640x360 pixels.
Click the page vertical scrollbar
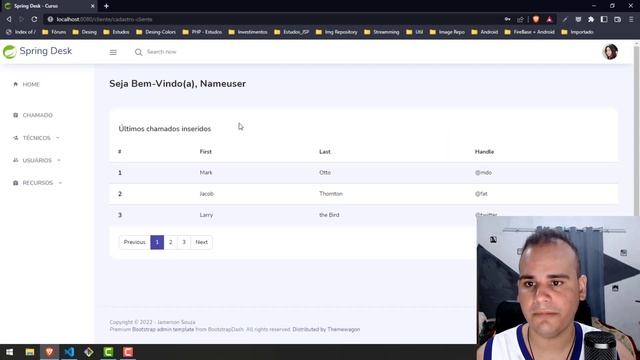636,131
